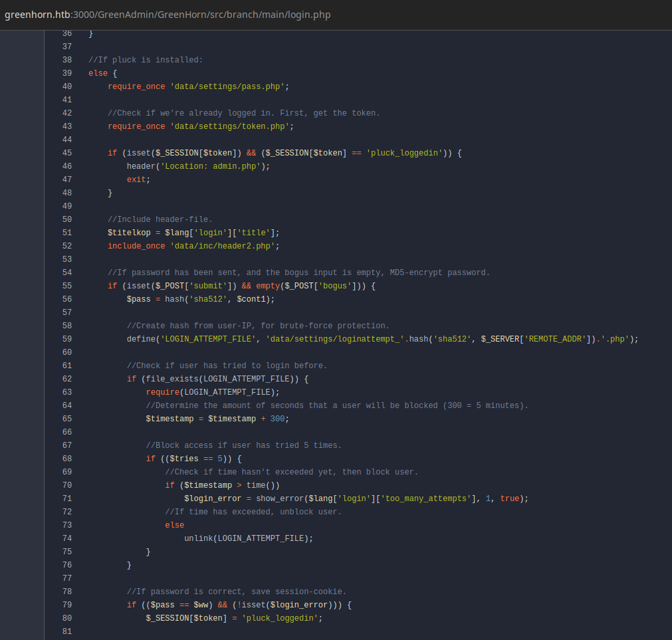Viewport: 672px width, 640px height.
Task: Select line number 59
Action: pos(67,339)
